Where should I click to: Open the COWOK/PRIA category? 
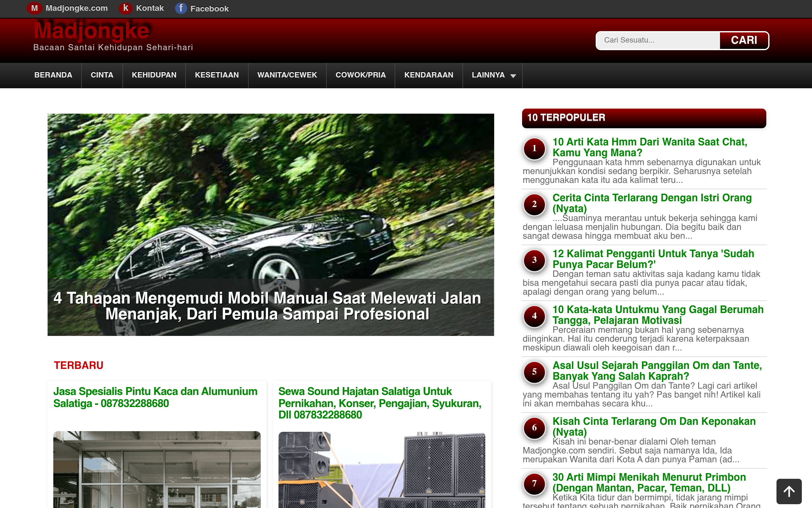[x=361, y=75]
